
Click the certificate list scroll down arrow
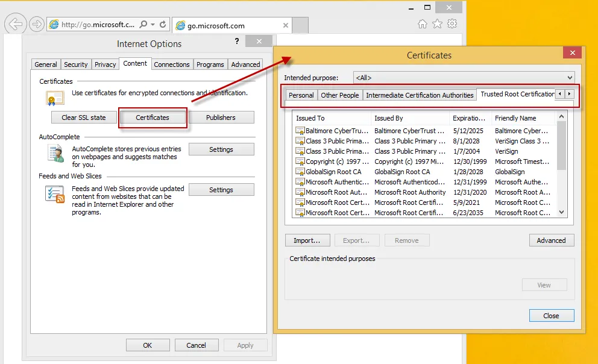pos(561,212)
